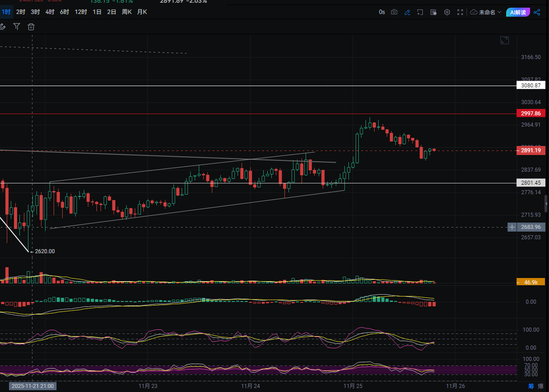
Task: Click the plus button beside 2683.96
Action: [512, 227]
